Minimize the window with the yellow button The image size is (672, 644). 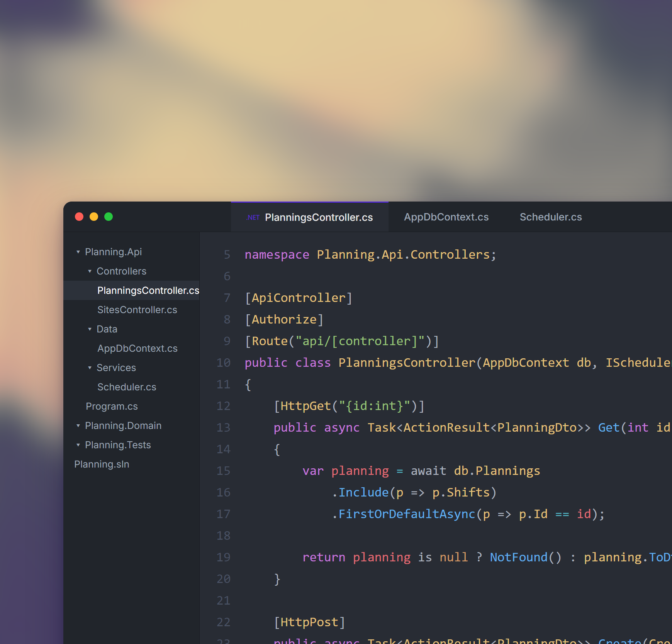[94, 217]
